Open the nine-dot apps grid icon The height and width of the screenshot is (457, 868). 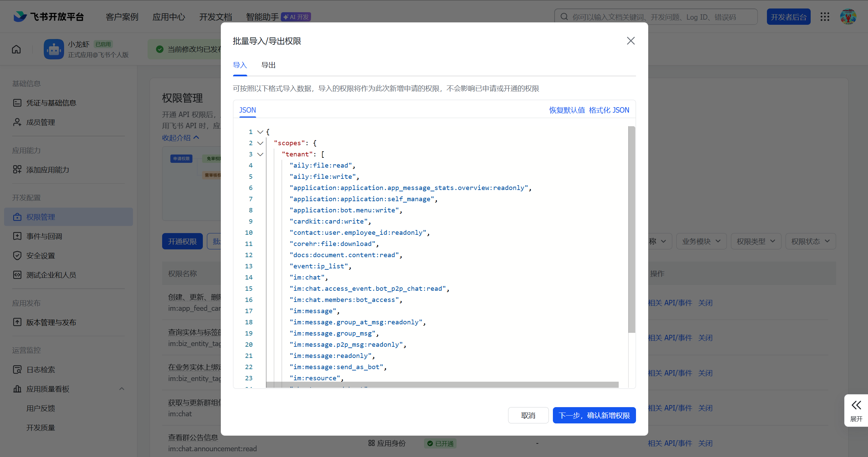(x=825, y=17)
